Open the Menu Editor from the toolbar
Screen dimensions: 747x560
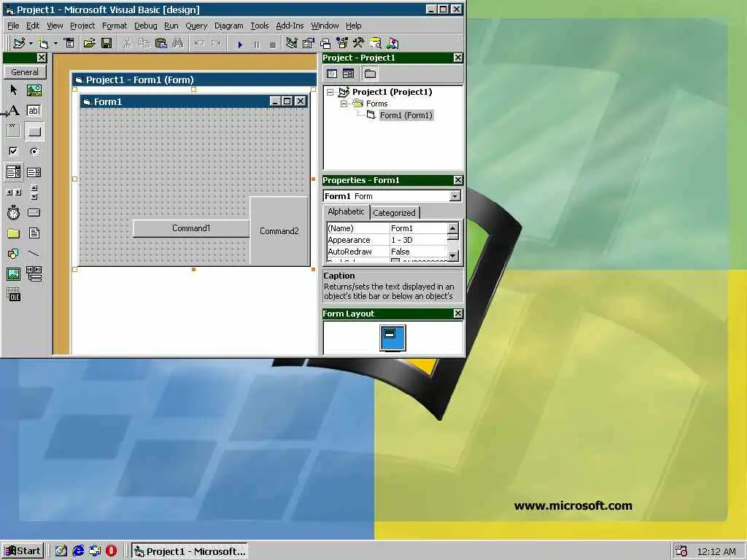click(x=69, y=43)
